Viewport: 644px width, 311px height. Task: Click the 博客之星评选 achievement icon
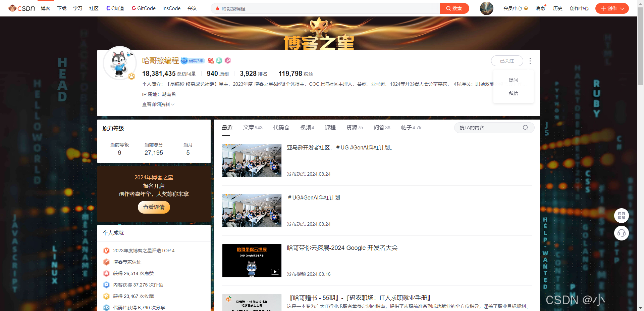(x=106, y=251)
